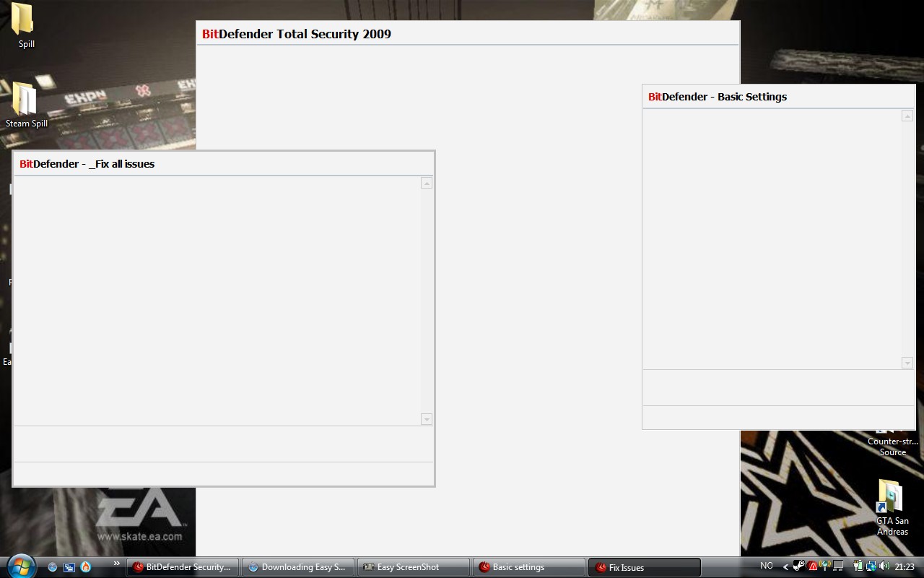
Task: Click the NO language indicator in taskbar
Action: [767, 566]
